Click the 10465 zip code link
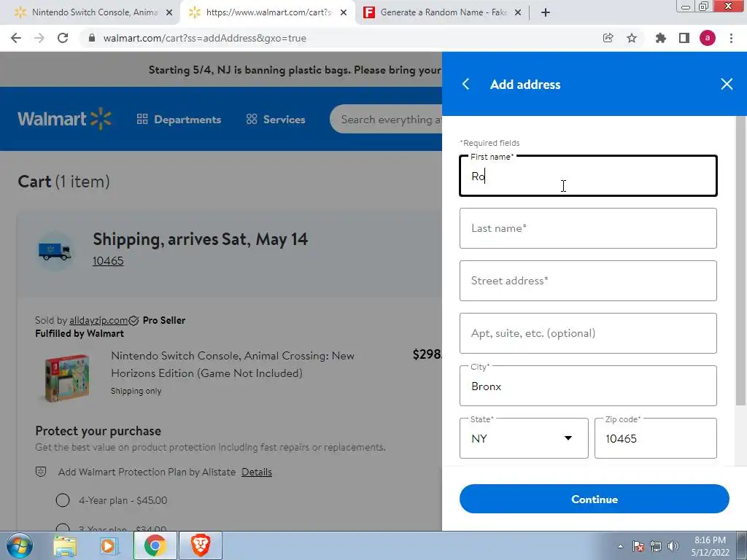Viewport: 747px width, 560px height. 108,261
